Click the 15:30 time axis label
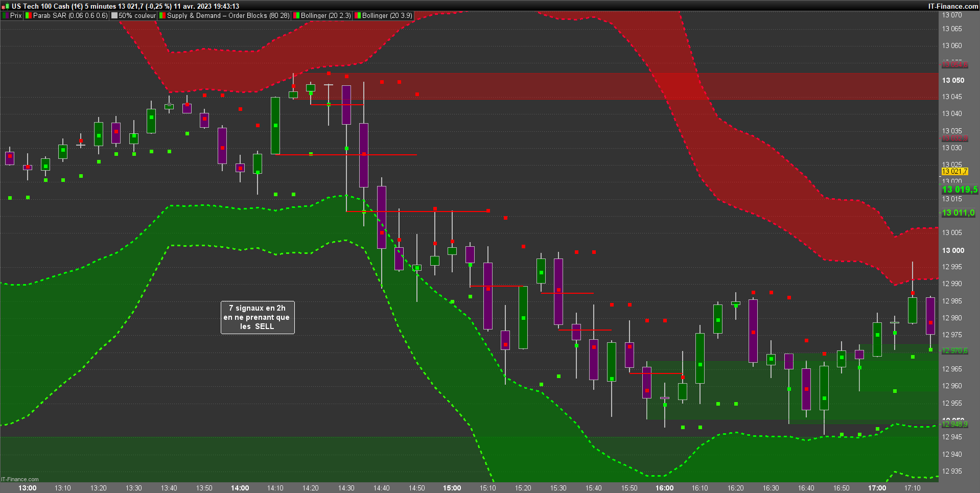980x493 pixels. pyautogui.click(x=558, y=488)
